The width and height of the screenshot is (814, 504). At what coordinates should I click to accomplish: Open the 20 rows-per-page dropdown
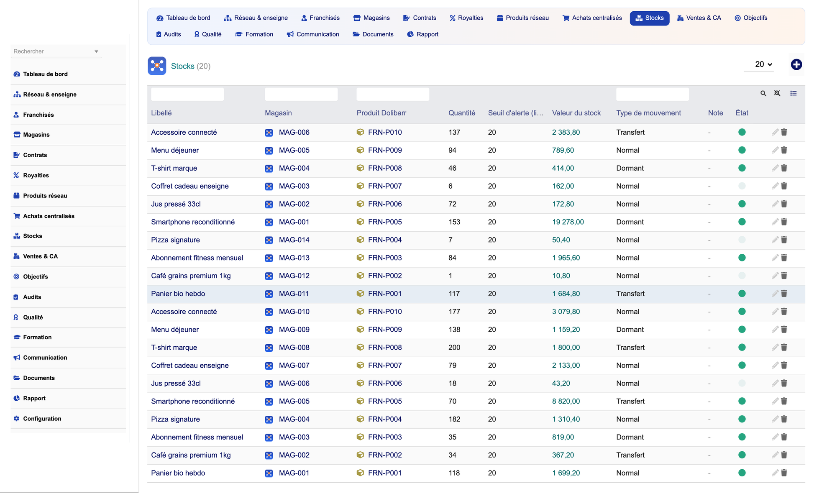point(763,64)
